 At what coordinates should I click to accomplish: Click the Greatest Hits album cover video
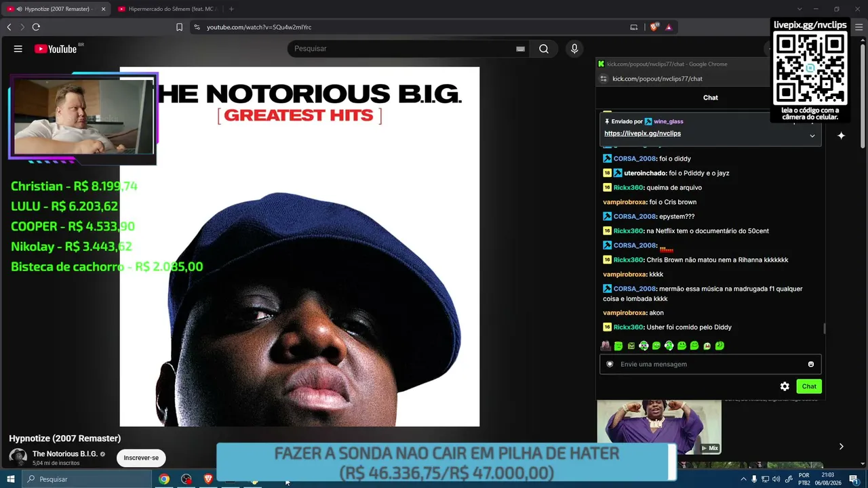(x=300, y=247)
